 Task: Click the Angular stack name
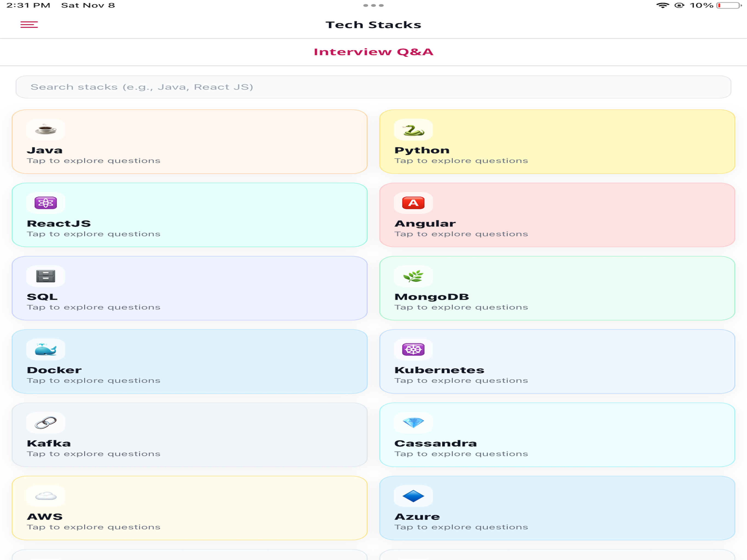(425, 224)
